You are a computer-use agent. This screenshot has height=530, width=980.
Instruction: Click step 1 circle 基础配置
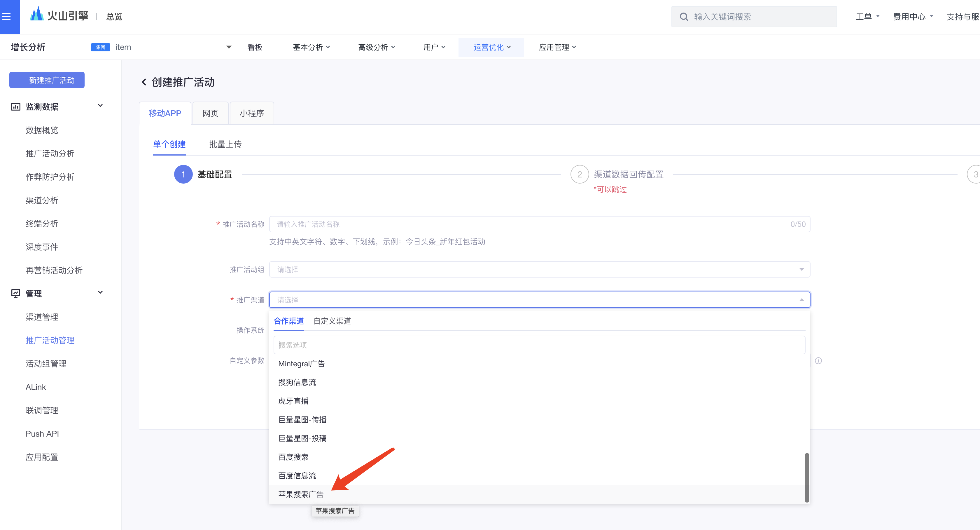click(183, 175)
